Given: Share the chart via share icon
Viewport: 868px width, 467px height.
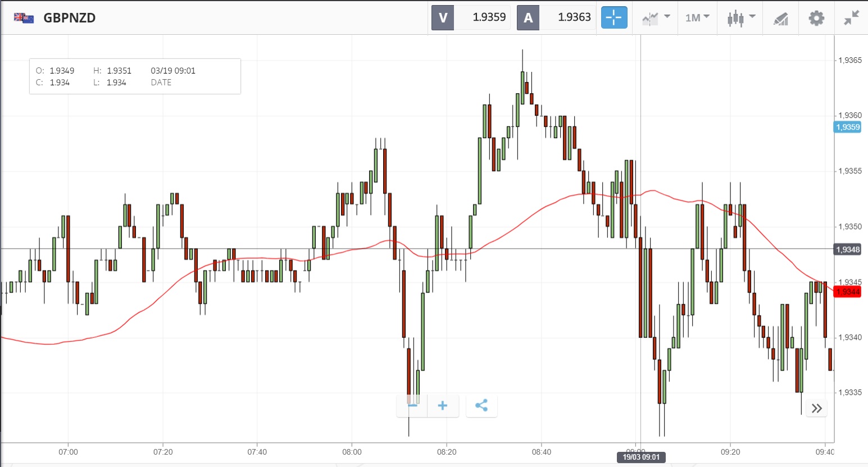Looking at the screenshot, I should pyautogui.click(x=481, y=405).
